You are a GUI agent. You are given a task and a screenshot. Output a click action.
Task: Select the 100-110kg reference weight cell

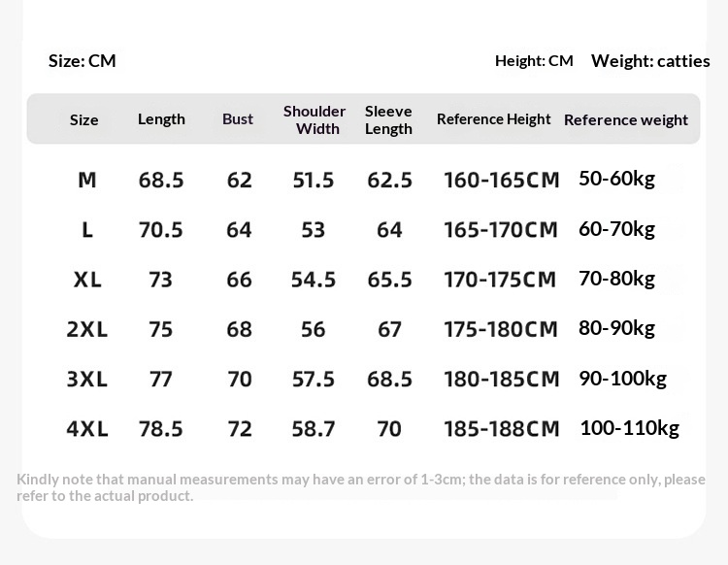click(629, 427)
